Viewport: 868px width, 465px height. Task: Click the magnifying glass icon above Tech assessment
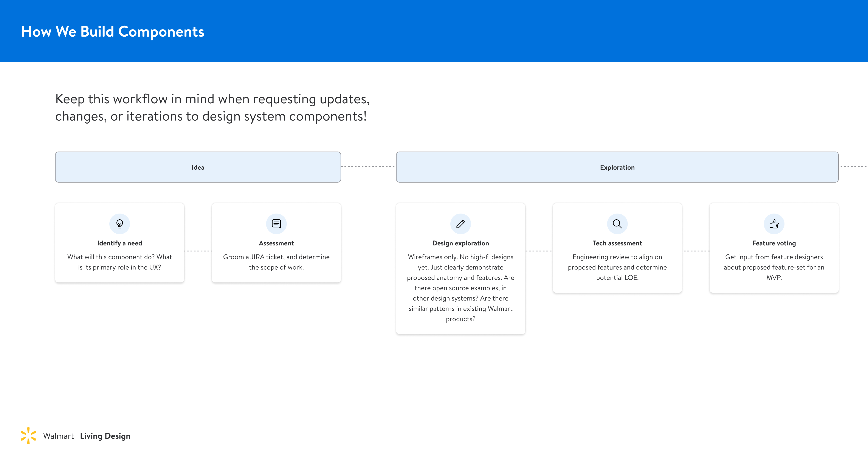coord(617,224)
